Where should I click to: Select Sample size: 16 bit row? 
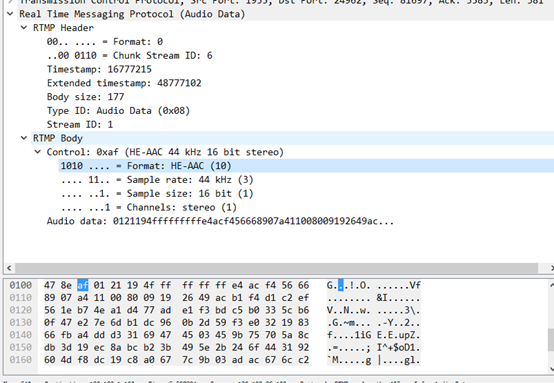coord(157,193)
